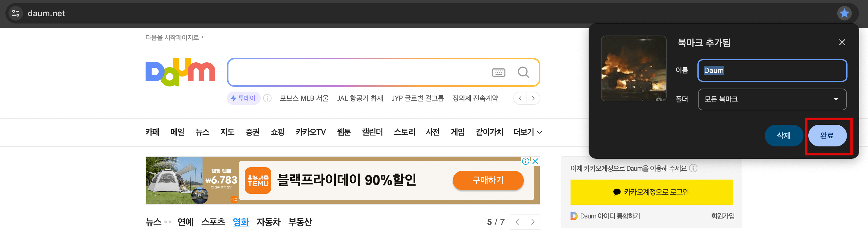Open 메일 menu item
This screenshot has width=868, height=235.
177,132
